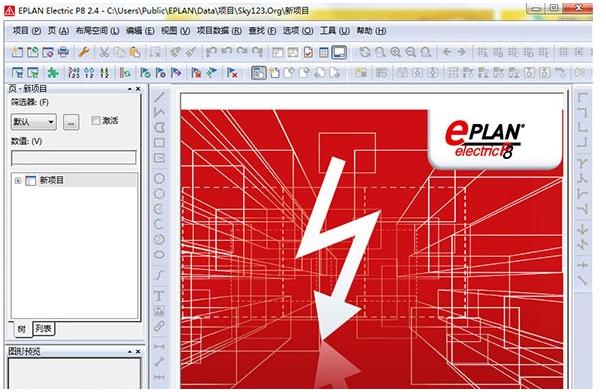Image resolution: width=606 pixels, height=392 pixels.
Task: Click the redo arrow icon
Action: (242, 52)
